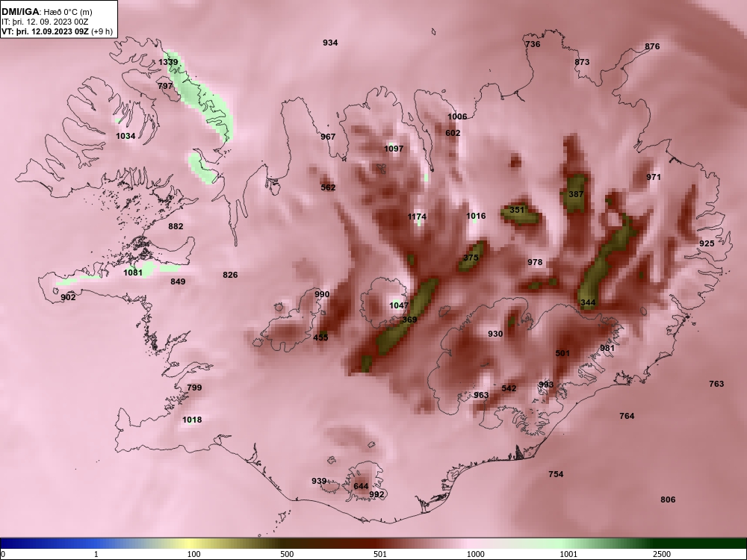Image resolution: width=747 pixels, height=560 pixels.
Task: Click the 644 value label
Action: click(361, 487)
